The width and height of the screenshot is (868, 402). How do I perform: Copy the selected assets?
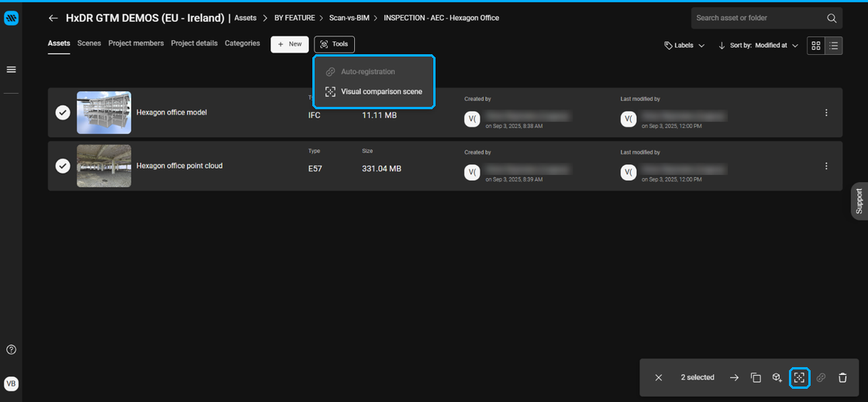tap(756, 378)
